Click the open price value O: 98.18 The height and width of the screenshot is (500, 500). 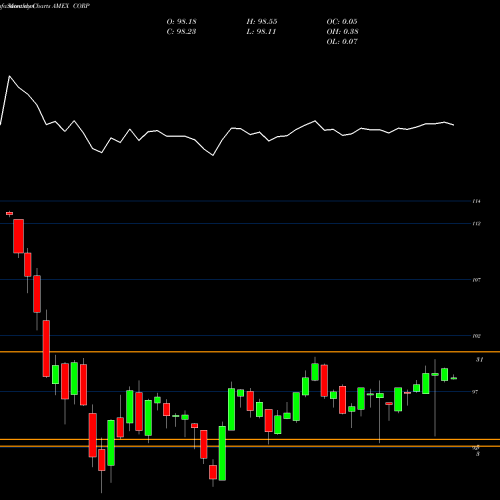(x=181, y=22)
